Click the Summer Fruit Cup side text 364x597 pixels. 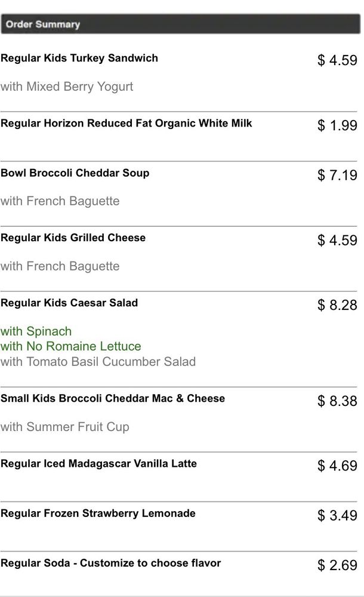point(65,427)
